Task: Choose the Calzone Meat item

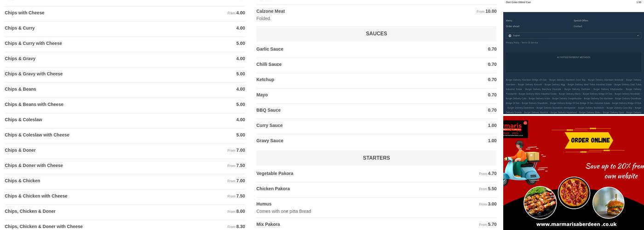Action: click(x=270, y=11)
